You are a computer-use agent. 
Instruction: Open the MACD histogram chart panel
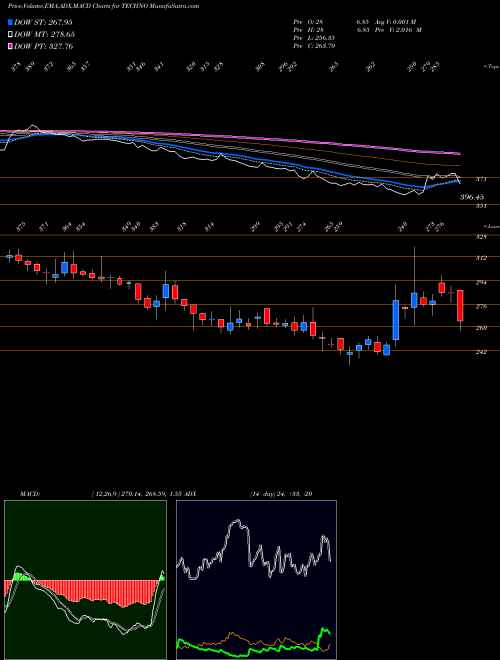[x=85, y=580]
